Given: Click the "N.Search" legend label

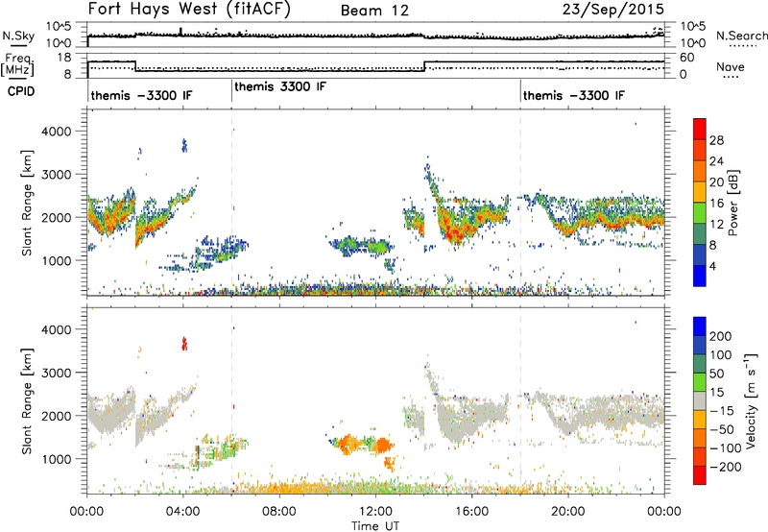Looking at the screenshot, I should pos(742,36).
